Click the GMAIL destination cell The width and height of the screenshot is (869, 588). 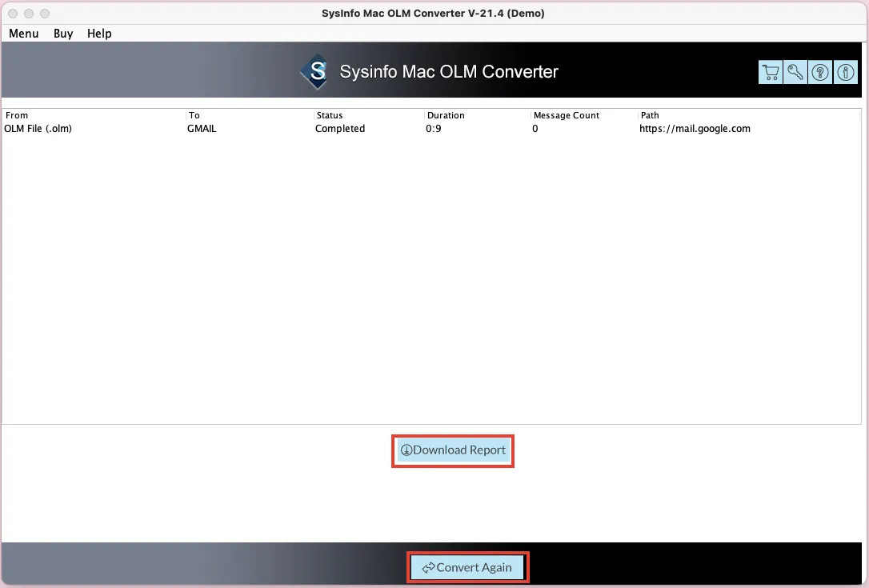tap(202, 129)
